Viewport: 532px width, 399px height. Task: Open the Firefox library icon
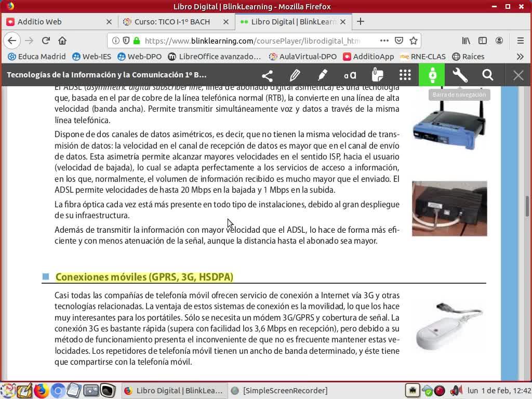466,41
